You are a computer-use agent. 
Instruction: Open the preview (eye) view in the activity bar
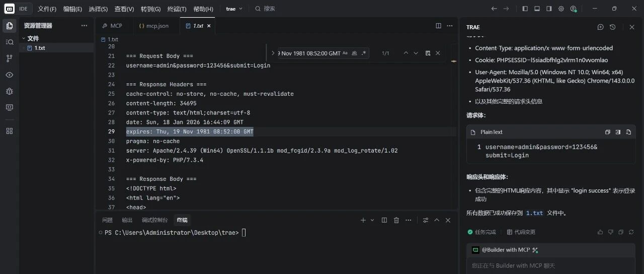click(9, 75)
